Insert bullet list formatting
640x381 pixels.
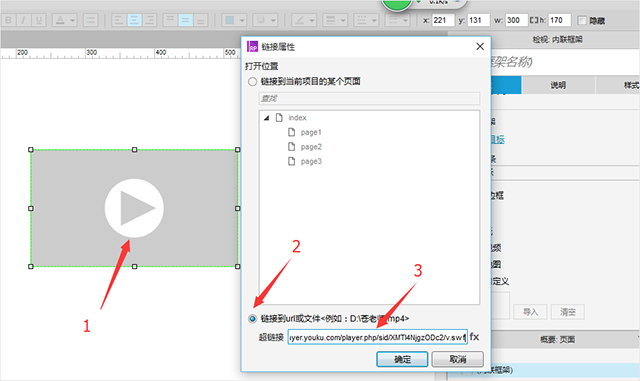point(90,20)
